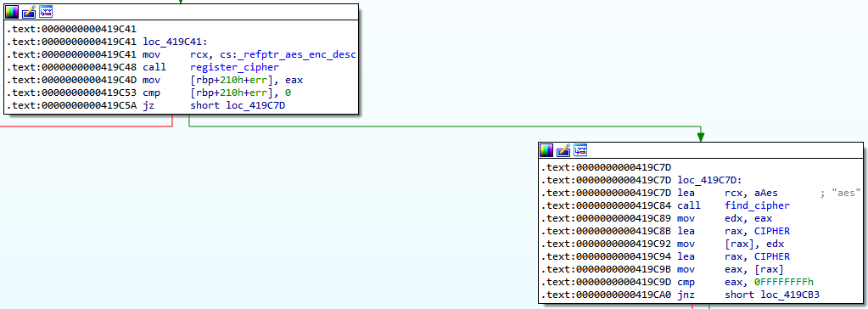Screen dimensions: 868x309
Task: Click the graph group icon on loc_419C41 block
Action: pos(47,11)
